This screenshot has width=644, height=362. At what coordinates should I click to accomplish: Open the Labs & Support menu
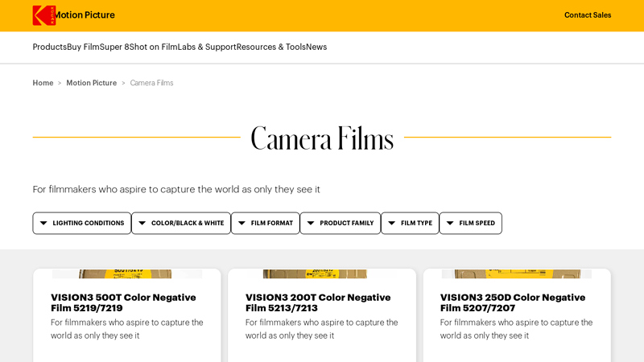(x=207, y=47)
